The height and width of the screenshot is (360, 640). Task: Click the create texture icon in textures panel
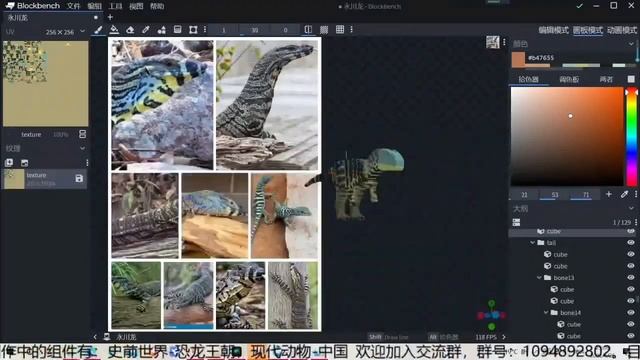[x=9, y=163]
